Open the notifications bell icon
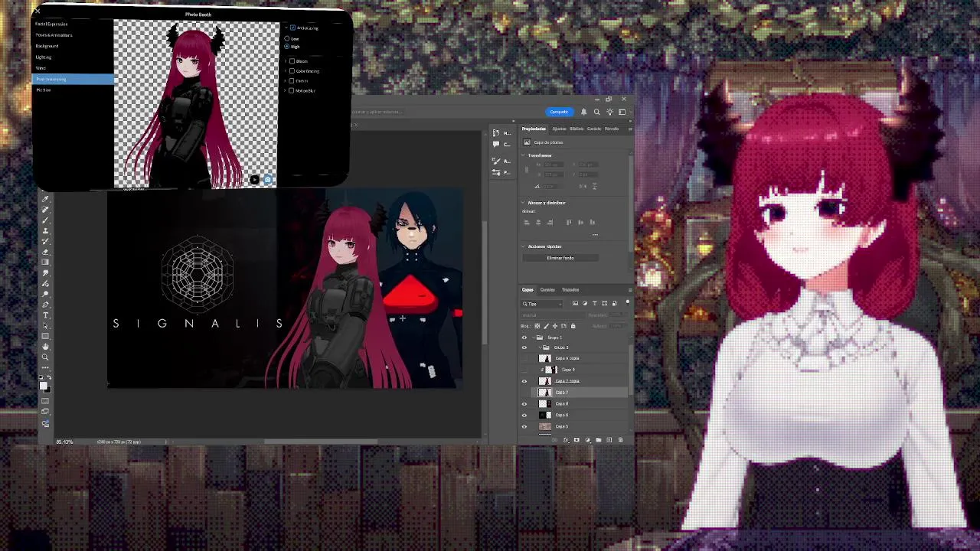This screenshot has height=551, width=980. coord(584,112)
